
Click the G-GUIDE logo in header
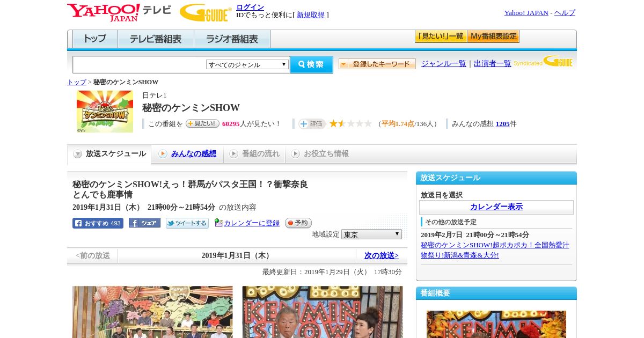pyautogui.click(x=205, y=12)
